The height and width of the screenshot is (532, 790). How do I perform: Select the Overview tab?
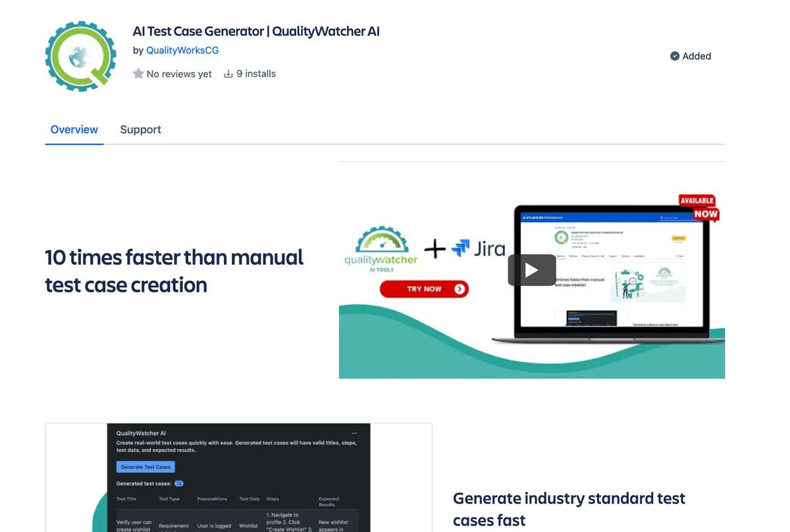click(74, 129)
